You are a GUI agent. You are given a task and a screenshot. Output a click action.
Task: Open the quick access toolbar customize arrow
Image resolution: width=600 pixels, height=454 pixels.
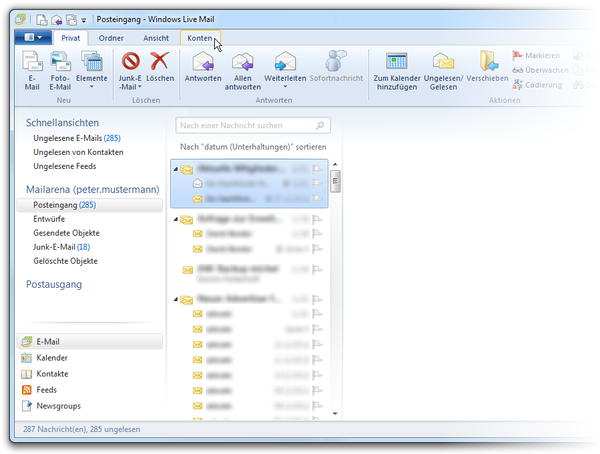pos(83,20)
